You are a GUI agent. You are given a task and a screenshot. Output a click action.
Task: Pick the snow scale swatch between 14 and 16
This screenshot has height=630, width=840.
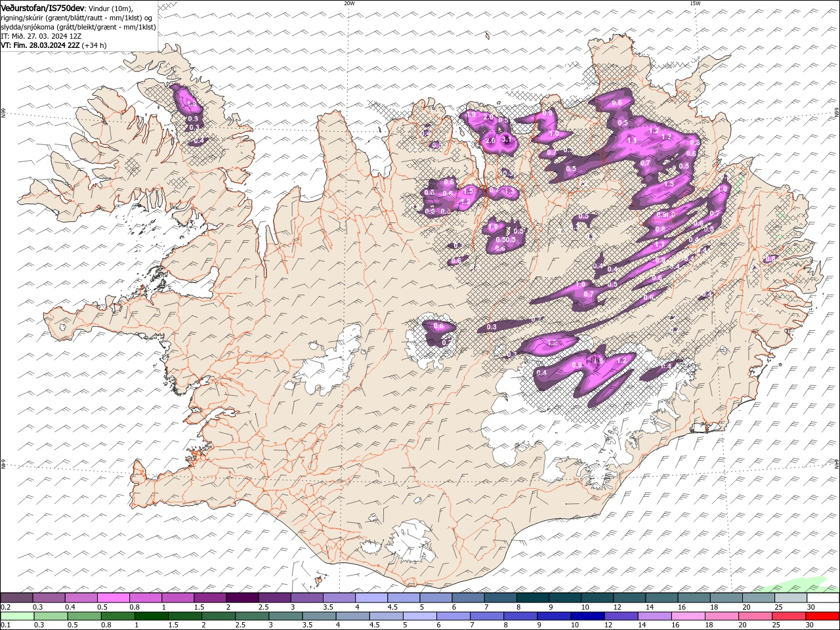pos(662,598)
